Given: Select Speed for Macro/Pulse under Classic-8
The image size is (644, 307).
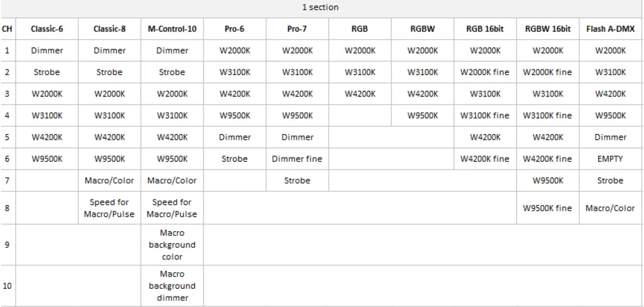Looking at the screenshot, I should (109, 208).
